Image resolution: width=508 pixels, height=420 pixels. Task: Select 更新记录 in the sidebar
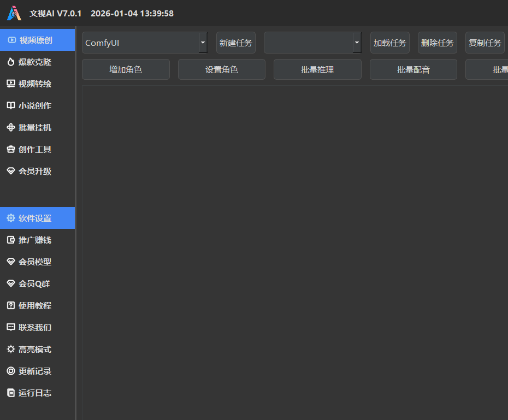pos(35,371)
